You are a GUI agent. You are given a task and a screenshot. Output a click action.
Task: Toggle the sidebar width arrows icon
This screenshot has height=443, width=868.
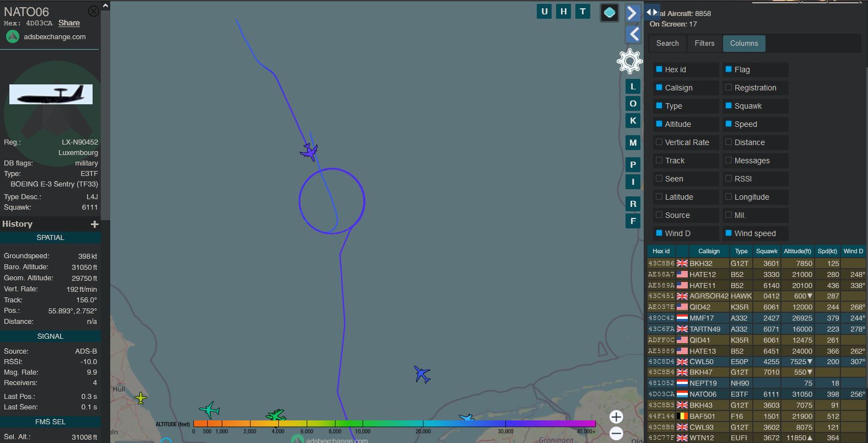coord(651,12)
